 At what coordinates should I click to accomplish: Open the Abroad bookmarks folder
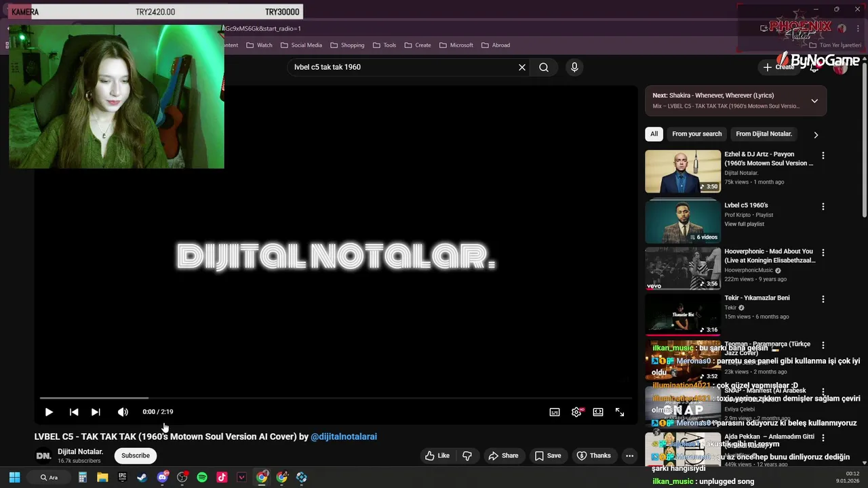(x=496, y=45)
